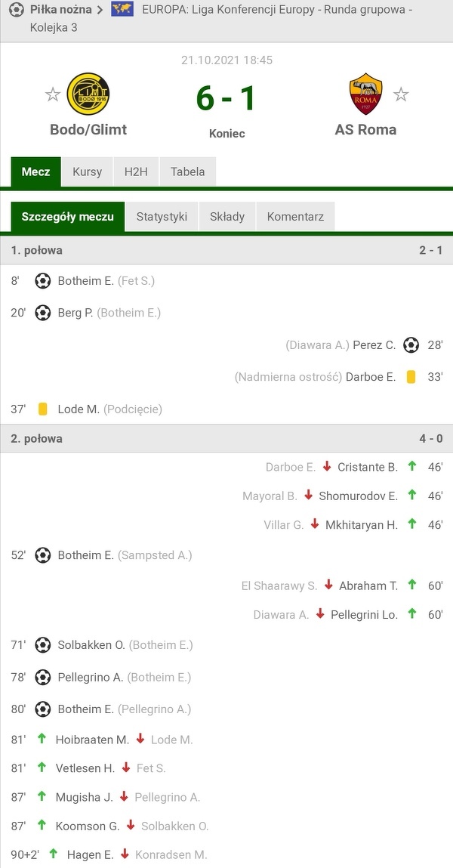The height and width of the screenshot is (868, 453).
Task: Click the Bodo/Glimt club crest
Action: pyautogui.click(x=88, y=94)
